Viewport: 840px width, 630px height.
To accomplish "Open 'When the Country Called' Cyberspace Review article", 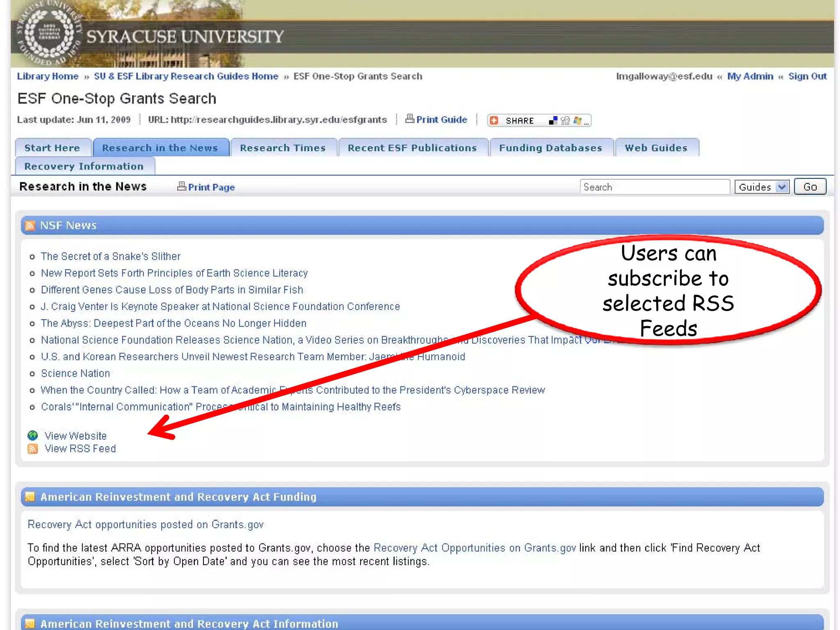I will [293, 390].
